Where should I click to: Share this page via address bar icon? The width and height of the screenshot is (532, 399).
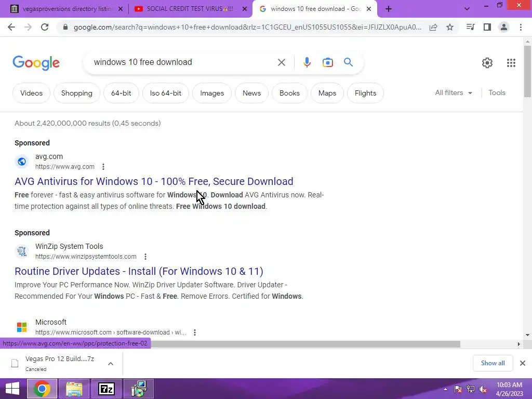[x=433, y=27]
